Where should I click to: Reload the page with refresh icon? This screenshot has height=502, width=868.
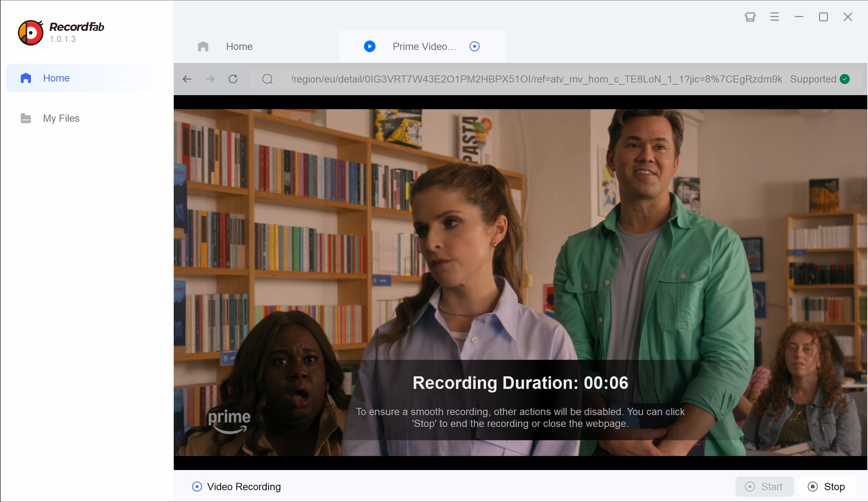[233, 79]
